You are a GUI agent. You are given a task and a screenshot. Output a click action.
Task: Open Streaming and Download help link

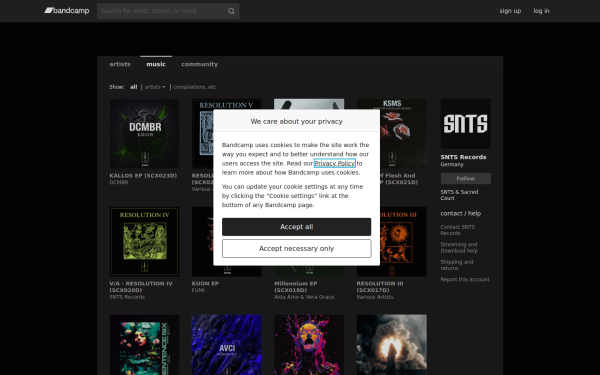(x=459, y=248)
